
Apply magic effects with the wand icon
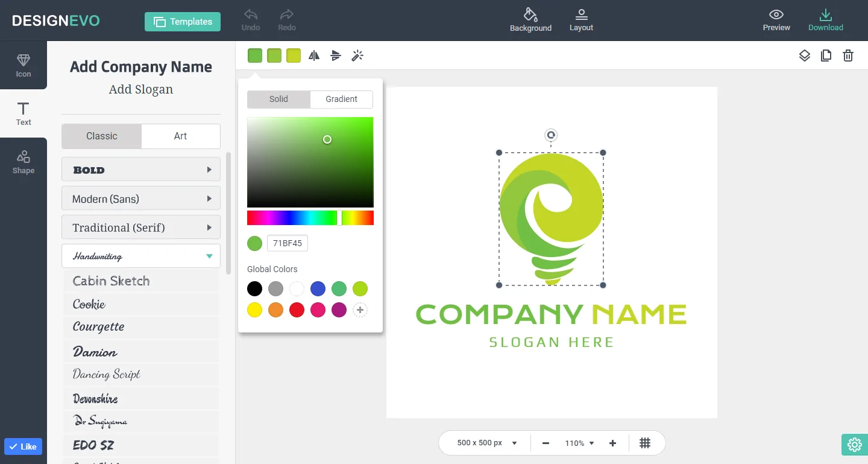(x=357, y=55)
